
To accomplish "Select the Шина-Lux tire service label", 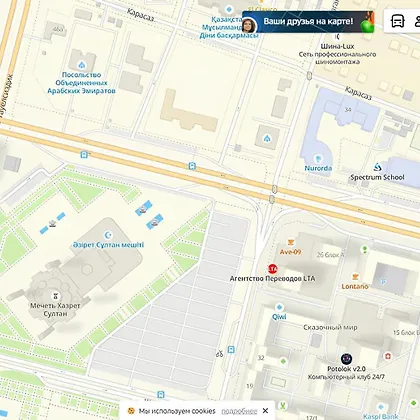I will click(337, 46).
